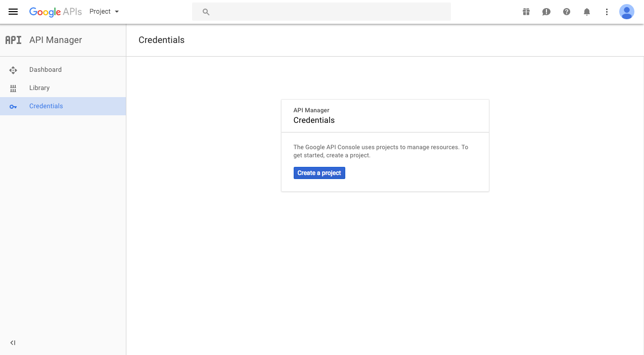This screenshot has height=355, width=644.
Task: Click the API Manager logo icon
Action: tap(13, 40)
